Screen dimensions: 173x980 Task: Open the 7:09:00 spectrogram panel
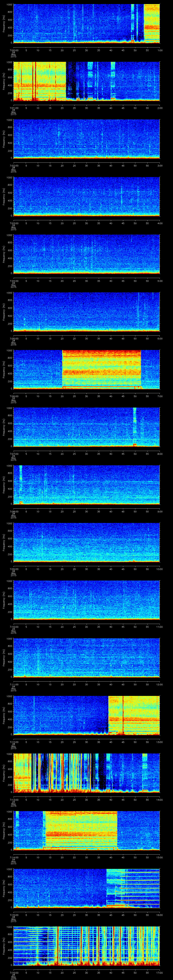[87, 542]
